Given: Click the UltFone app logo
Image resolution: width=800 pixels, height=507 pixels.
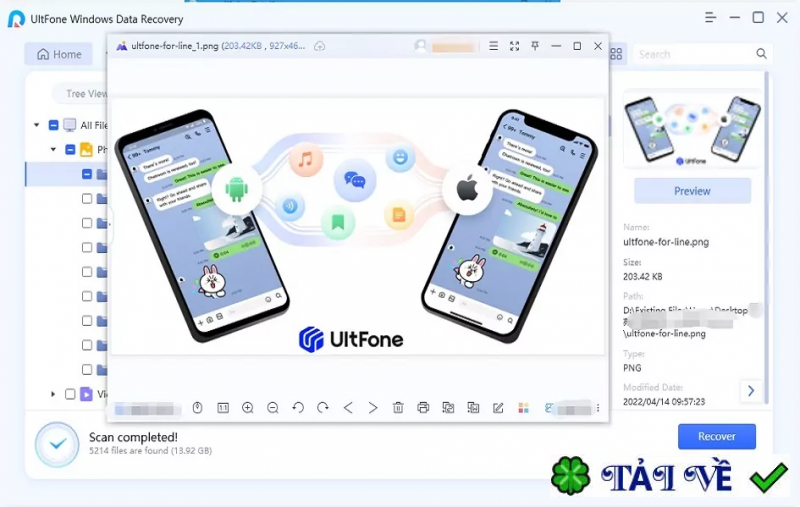Looking at the screenshot, I should pyautogui.click(x=16, y=19).
